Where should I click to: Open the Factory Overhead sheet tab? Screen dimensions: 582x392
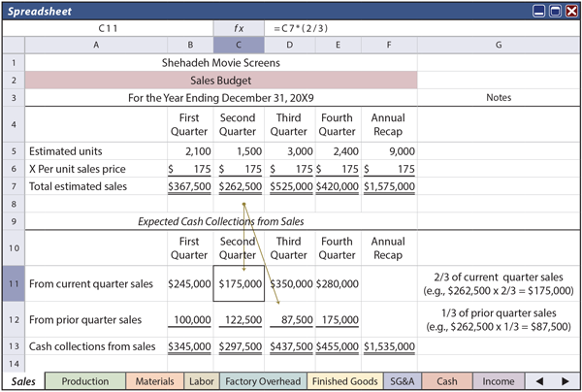click(263, 381)
